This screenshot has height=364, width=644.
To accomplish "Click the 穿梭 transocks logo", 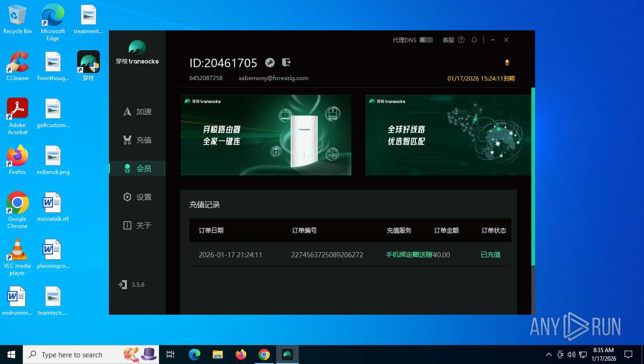I will (x=137, y=53).
